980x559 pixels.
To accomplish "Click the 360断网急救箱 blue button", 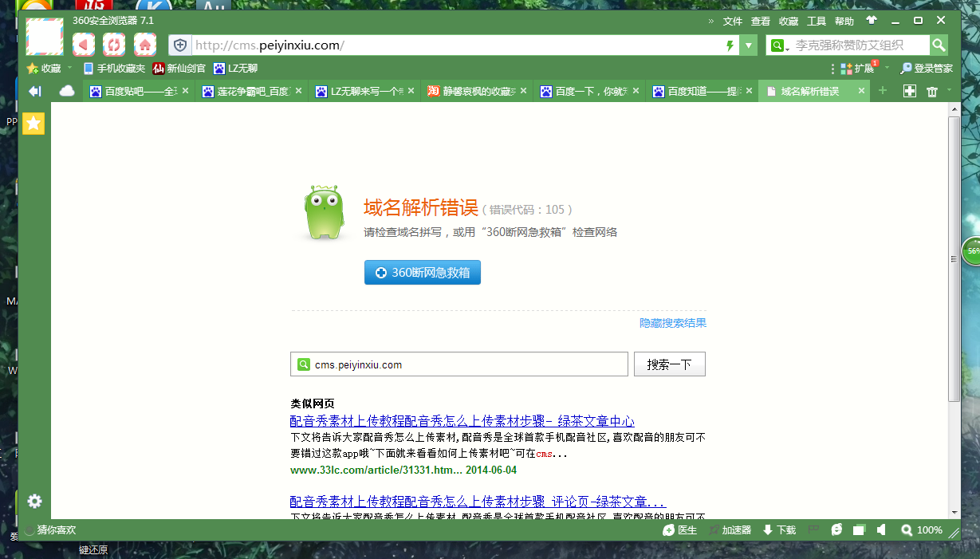I will click(x=423, y=272).
